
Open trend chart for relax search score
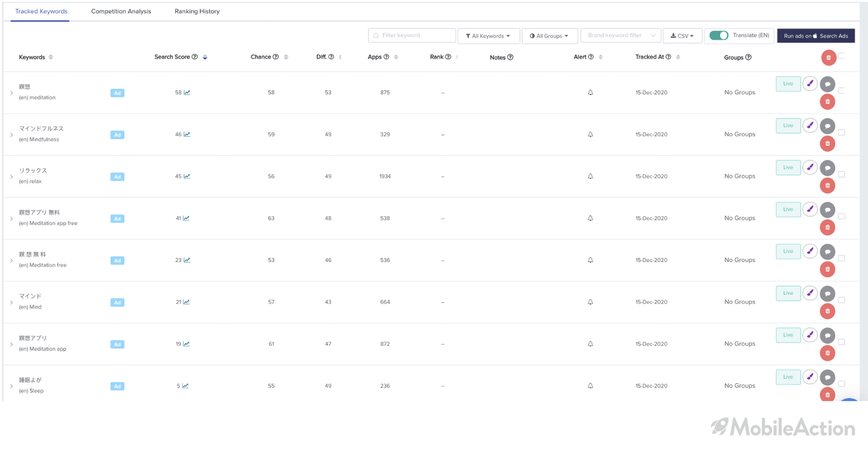[x=187, y=176]
